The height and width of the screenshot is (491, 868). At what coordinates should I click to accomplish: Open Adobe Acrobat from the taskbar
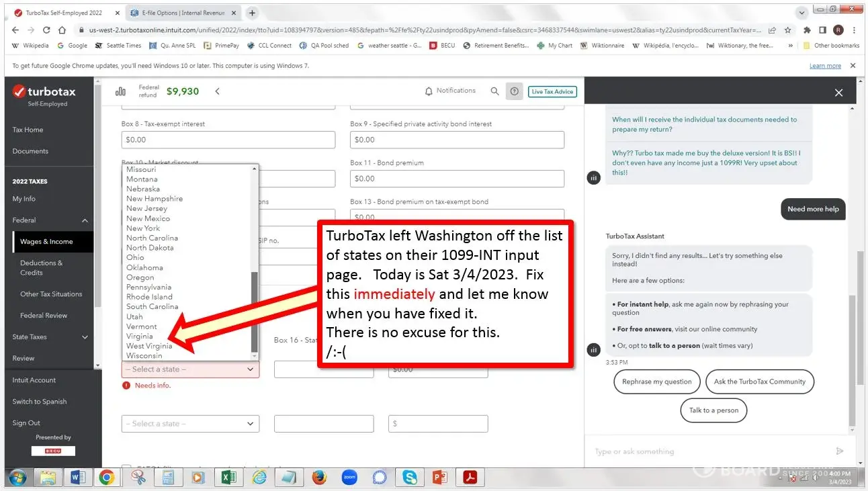tap(470, 478)
